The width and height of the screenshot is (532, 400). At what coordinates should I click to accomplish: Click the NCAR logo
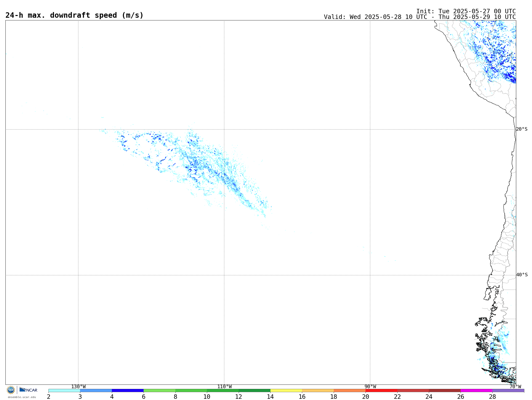pyautogui.click(x=29, y=390)
